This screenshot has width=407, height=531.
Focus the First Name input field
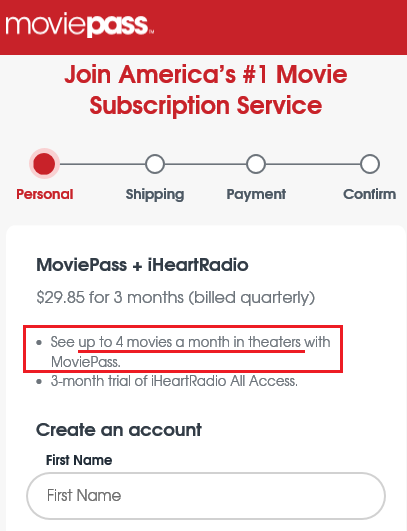point(206,496)
